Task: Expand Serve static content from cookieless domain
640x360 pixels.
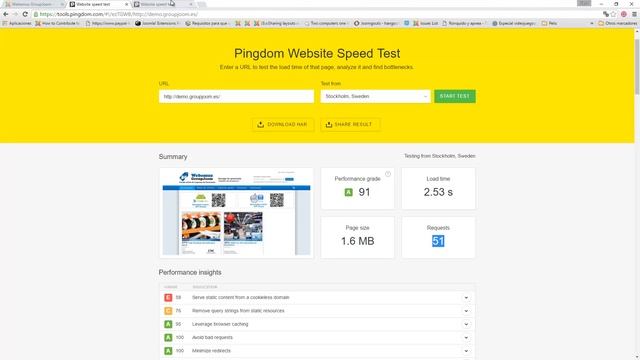Action: click(x=466, y=298)
